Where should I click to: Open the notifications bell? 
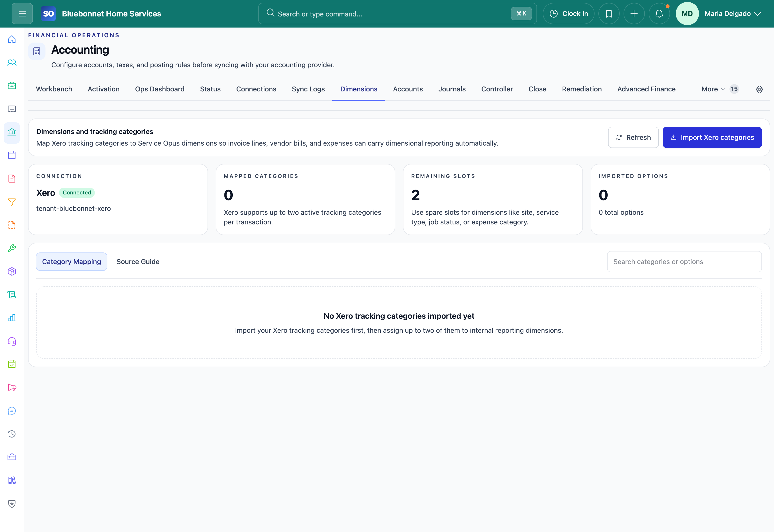659,14
